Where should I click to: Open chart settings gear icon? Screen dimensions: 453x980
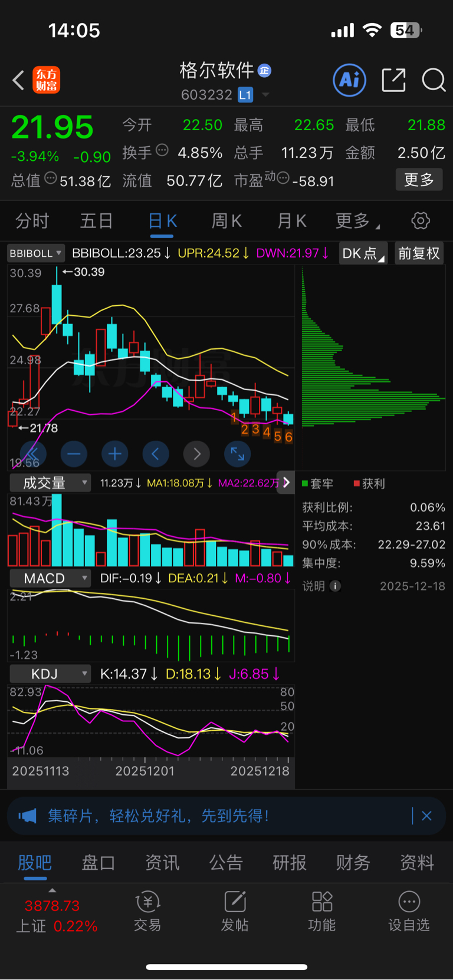click(421, 221)
